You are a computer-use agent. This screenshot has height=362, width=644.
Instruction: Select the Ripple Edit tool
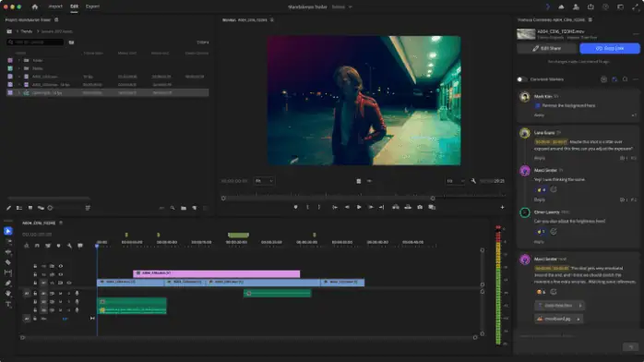click(x=7, y=252)
